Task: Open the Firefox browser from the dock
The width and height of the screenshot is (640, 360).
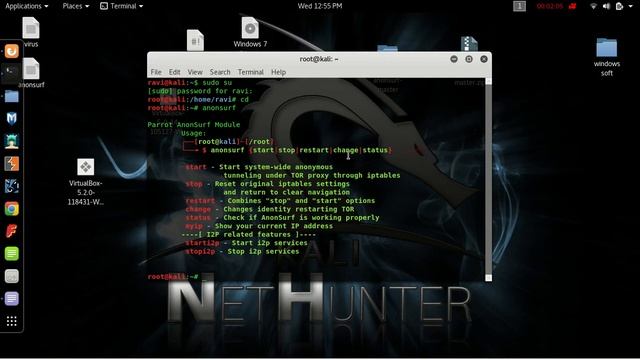Action: pos(11,51)
